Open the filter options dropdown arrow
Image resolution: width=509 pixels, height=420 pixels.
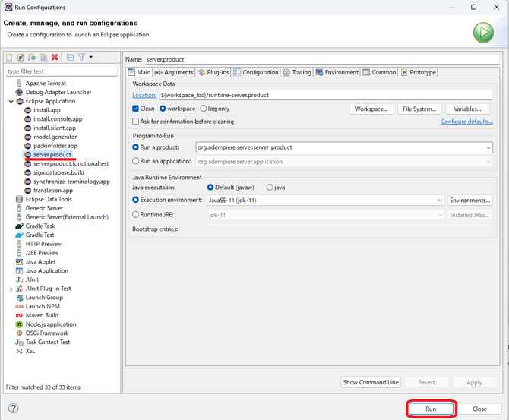(91, 57)
